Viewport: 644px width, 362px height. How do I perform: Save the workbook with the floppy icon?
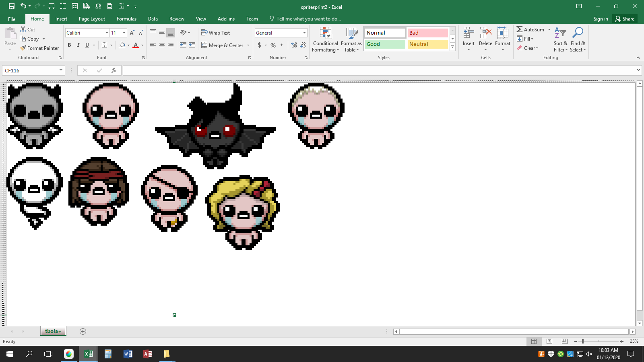click(x=11, y=6)
